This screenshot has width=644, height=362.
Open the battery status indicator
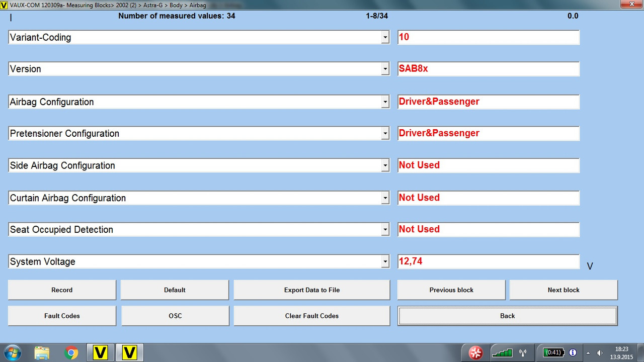coord(554,353)
